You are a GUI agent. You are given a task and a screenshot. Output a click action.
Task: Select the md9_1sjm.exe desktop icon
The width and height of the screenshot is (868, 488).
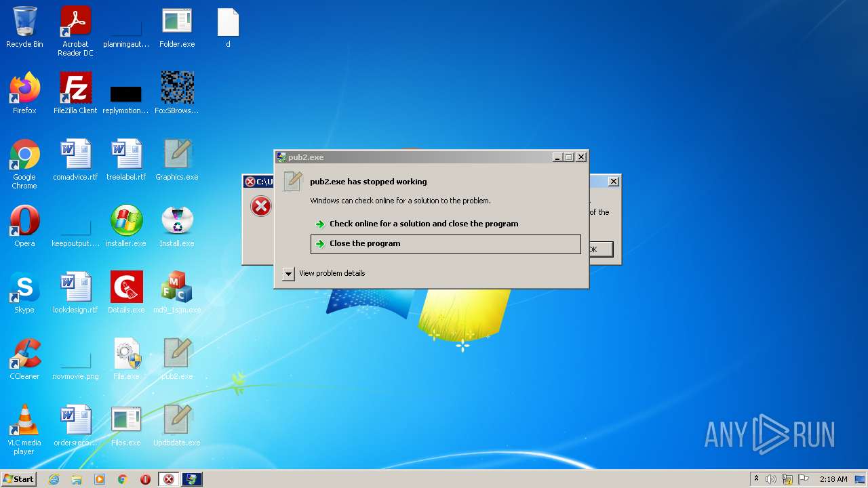click(177, 293)
